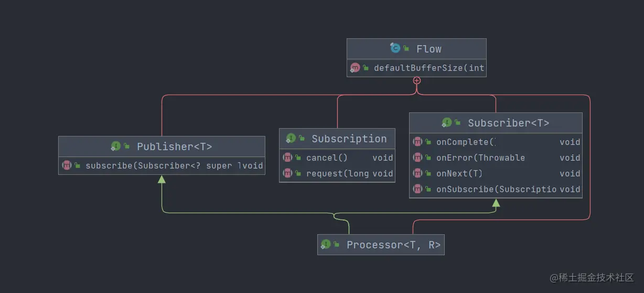Image resolution: width=644 pixels, height=293 pixels.
Task: Click the onSubscribe(Subscription) method row
Action: click(x=496, y=189)
